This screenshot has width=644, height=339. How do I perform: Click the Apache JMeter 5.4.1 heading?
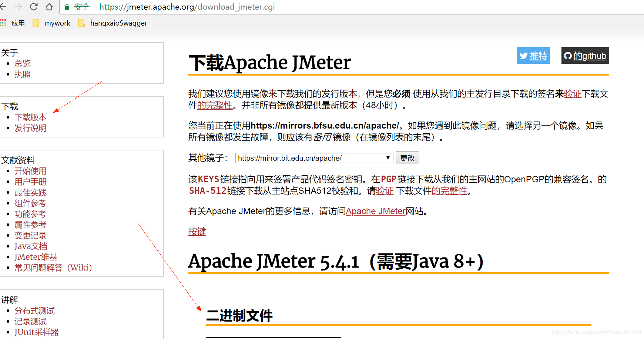tap(336, 261)
